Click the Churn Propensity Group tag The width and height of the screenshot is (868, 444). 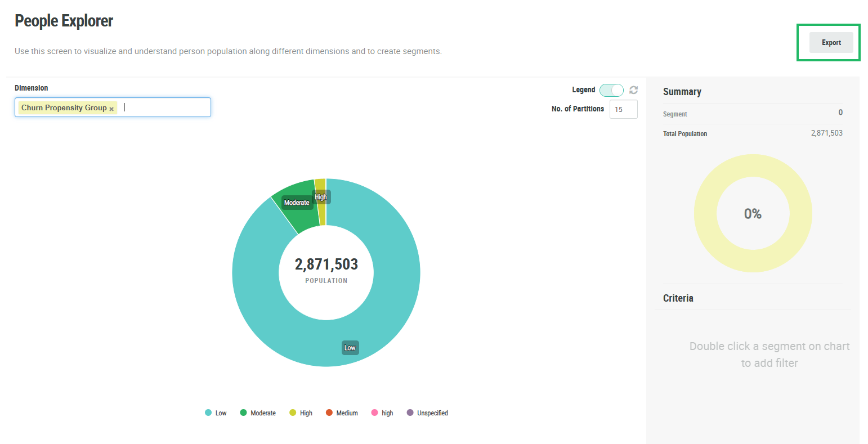(x=64, y=107)
